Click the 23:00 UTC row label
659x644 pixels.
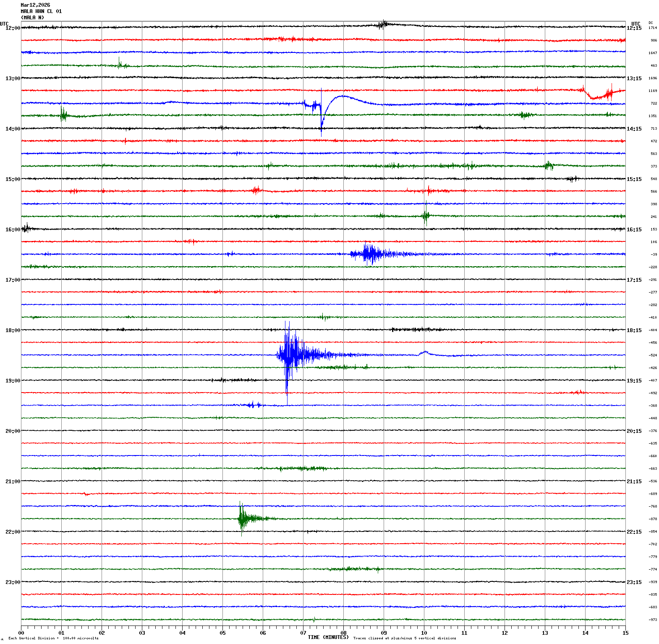13,582
